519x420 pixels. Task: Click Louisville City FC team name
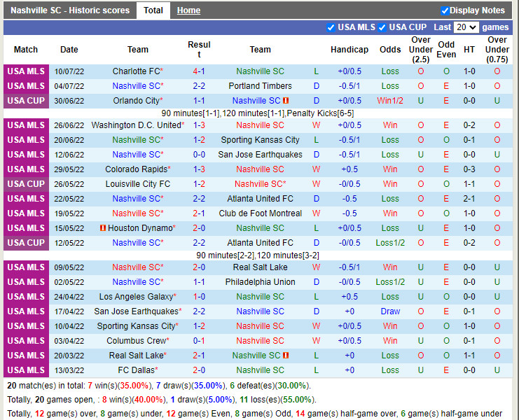[138, 184]
